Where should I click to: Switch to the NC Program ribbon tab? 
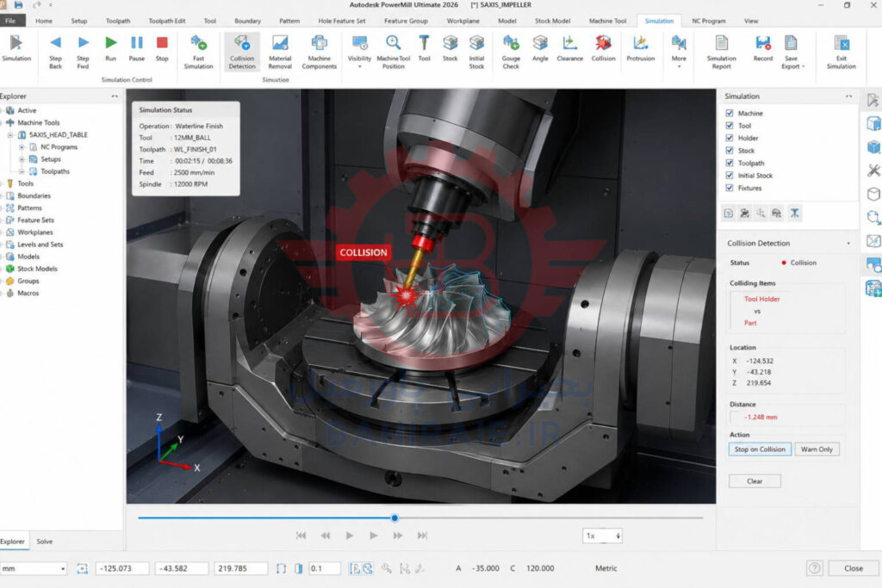[708, 21]
